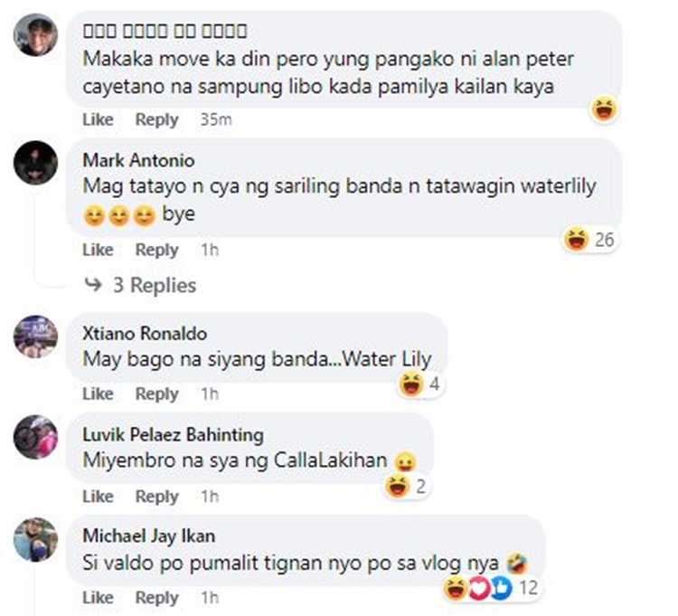This screenshot has height=616, width=678.
Task: Expand the 3 Replies thread under Mark Antonio
Action: pyautogui.click(x=155, y=285)
